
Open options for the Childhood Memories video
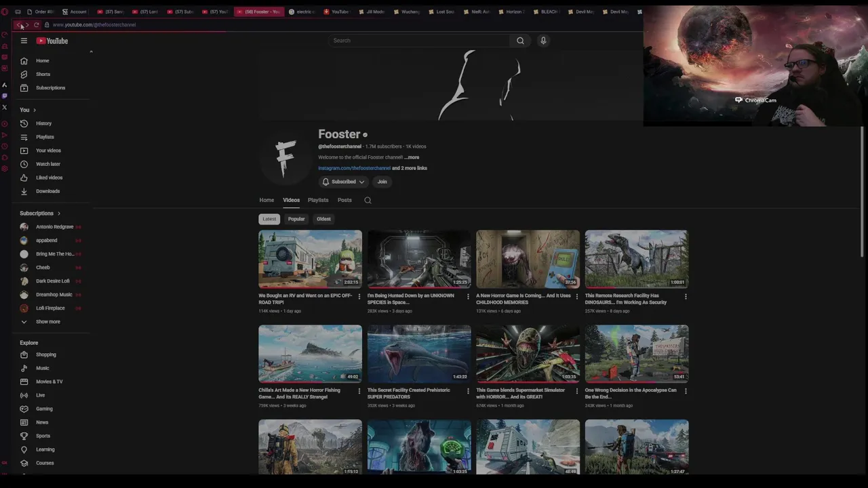point(577,296)
